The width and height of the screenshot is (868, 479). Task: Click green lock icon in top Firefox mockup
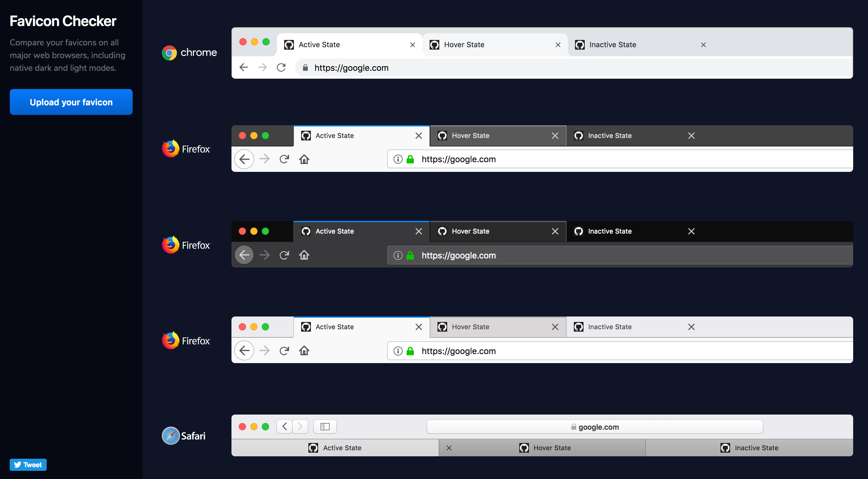click(410, 159)
